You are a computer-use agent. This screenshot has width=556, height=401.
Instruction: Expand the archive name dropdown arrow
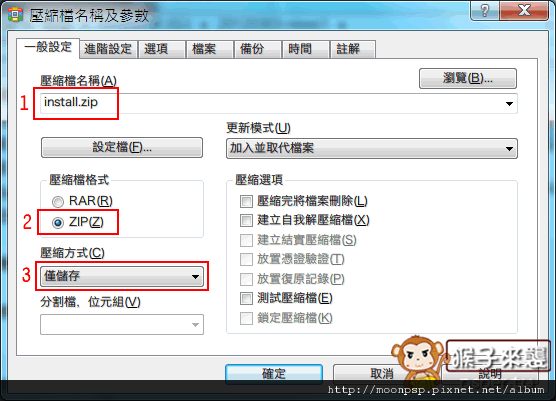[x=509, y=104]
